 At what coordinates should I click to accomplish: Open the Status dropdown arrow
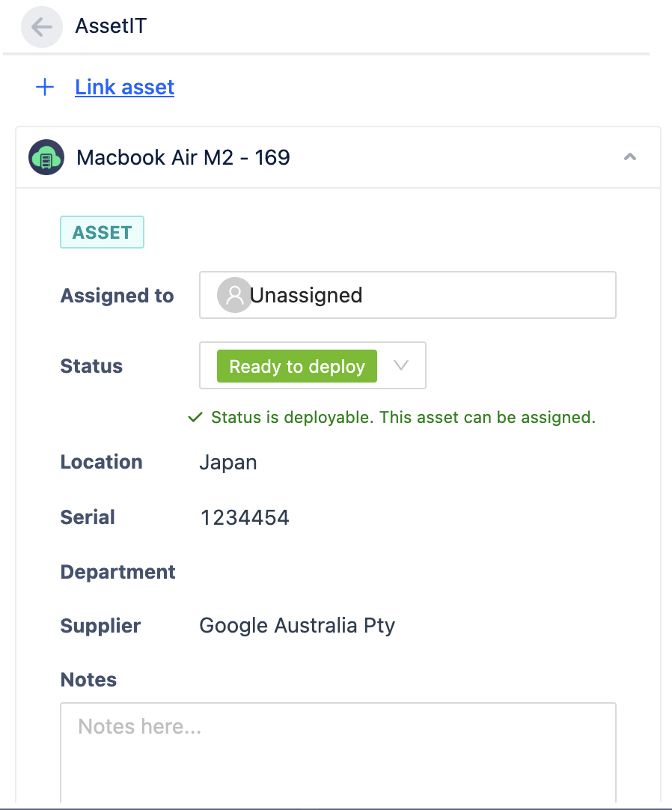click(401, 366)
